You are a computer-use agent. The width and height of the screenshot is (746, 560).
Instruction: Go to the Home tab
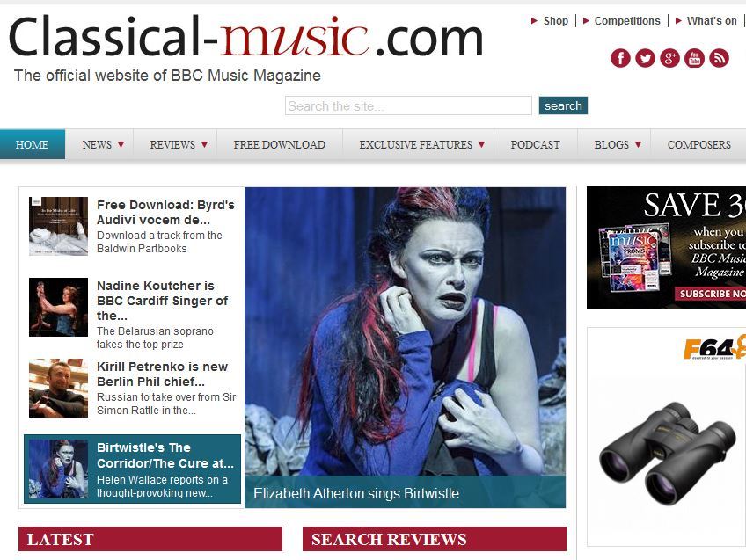(x=33, y=144)
